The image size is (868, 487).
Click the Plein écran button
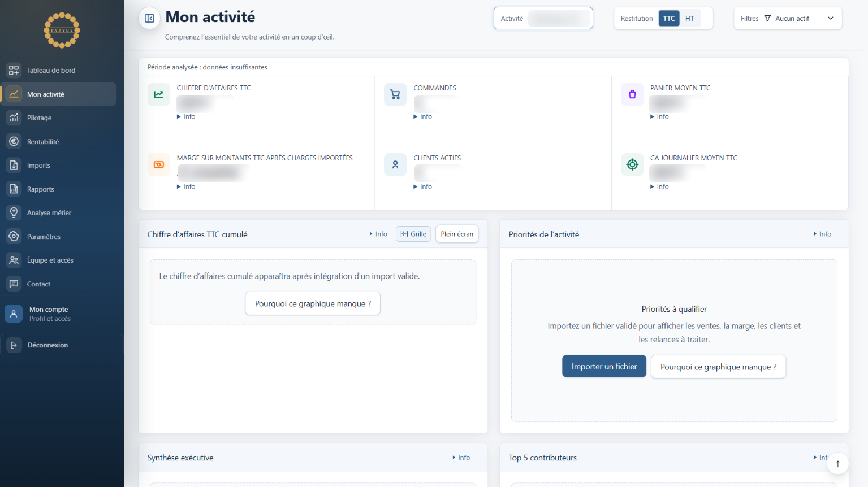[x=457, y=234]
